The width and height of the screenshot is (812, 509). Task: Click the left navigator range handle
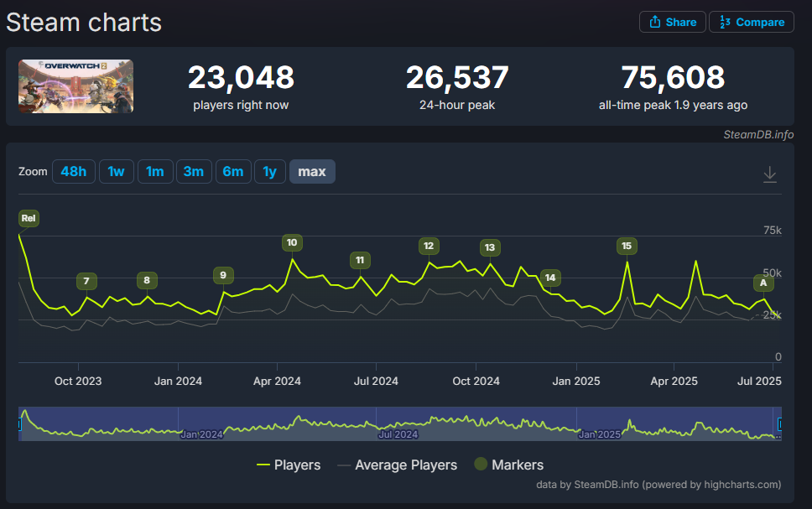click(x=19, y=424)
